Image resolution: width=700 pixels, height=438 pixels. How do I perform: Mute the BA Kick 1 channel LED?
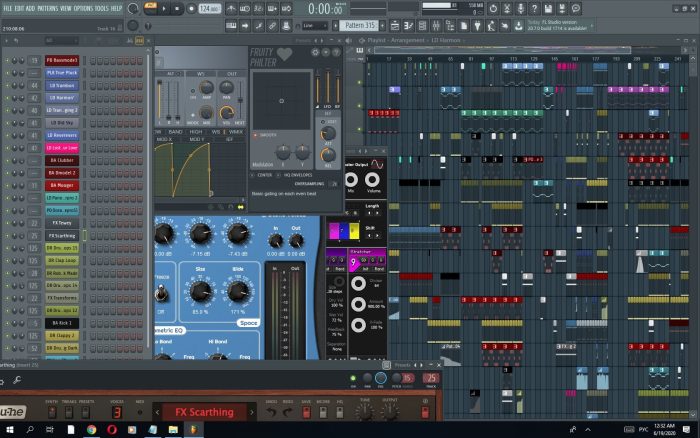7,323
